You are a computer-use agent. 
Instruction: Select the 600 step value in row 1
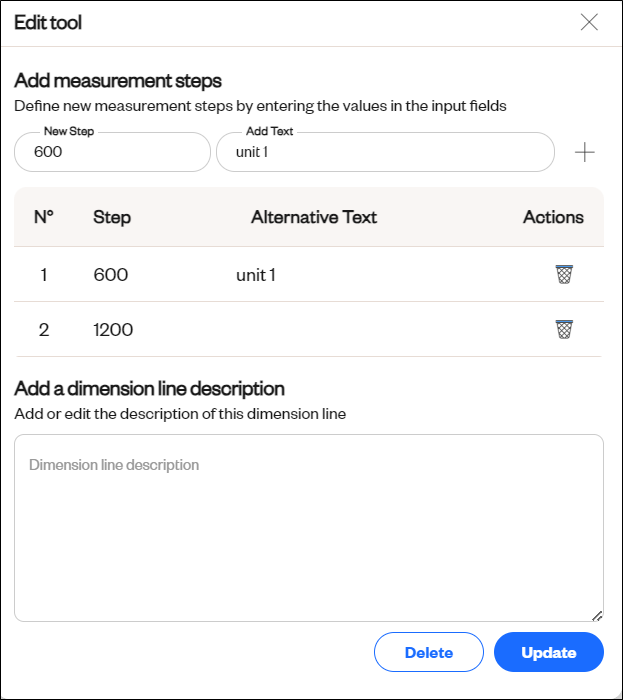(111, 275)
